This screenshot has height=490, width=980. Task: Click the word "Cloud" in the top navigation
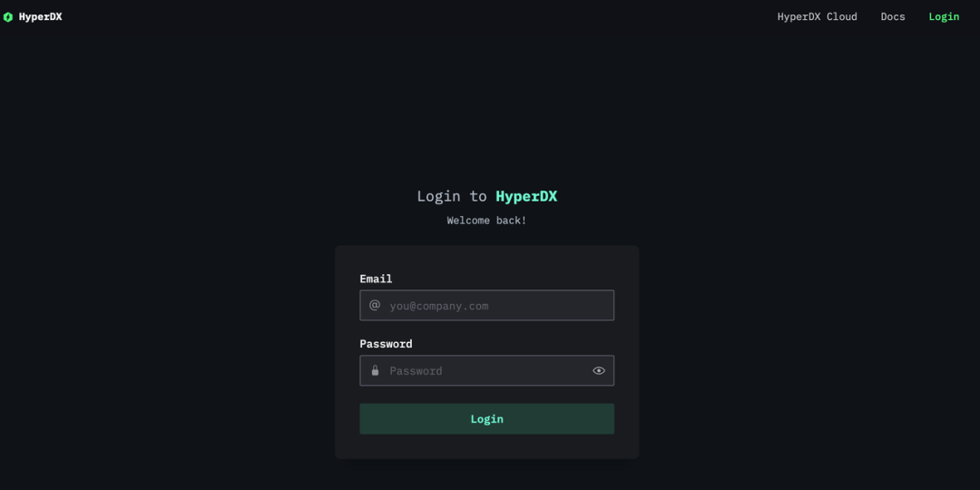[x=842, y=17]
